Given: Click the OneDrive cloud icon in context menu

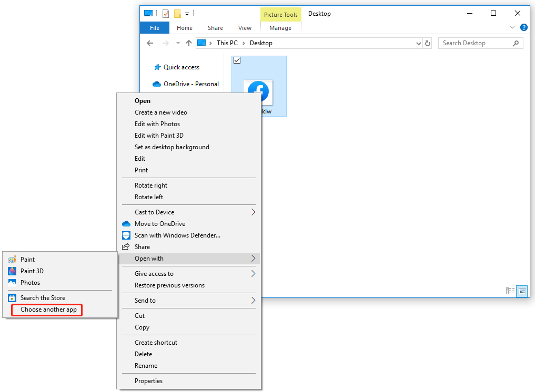Looking at the screenshot, I should [126, 224].
